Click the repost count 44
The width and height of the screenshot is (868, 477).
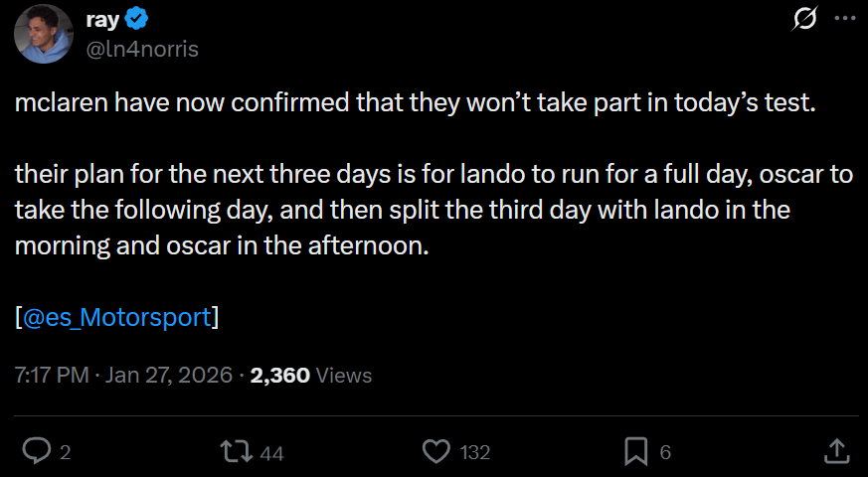click(x=271, y=453)
